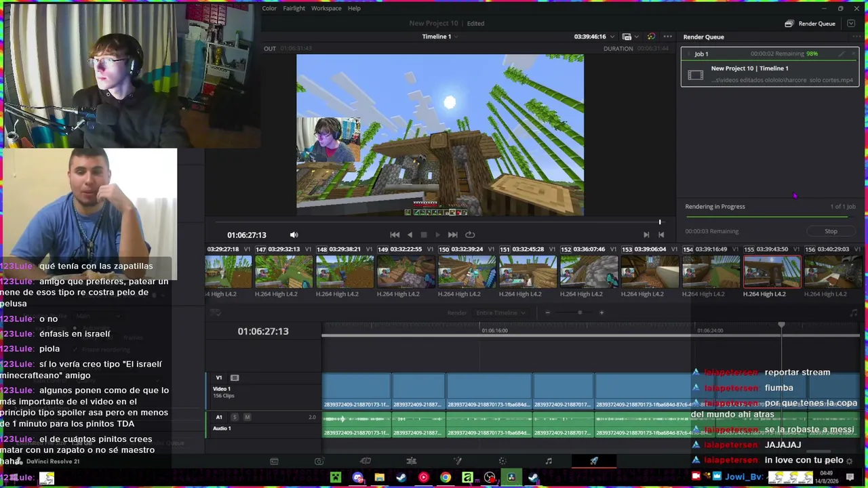The height and width of the screenshot is (488, 868).
Task: Stop viewer playback
Action: (424, 235)
